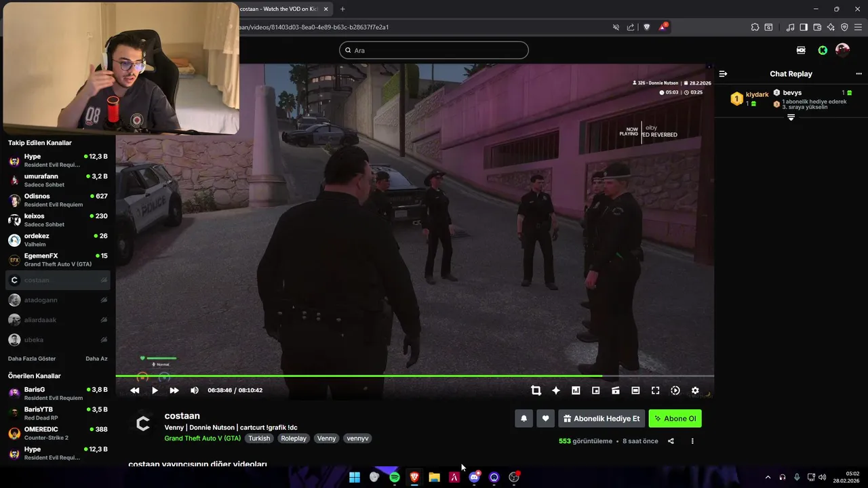Select the Venny tag
Screen dimensions: 868x488
pyautogui.click(x=326, y=439)
